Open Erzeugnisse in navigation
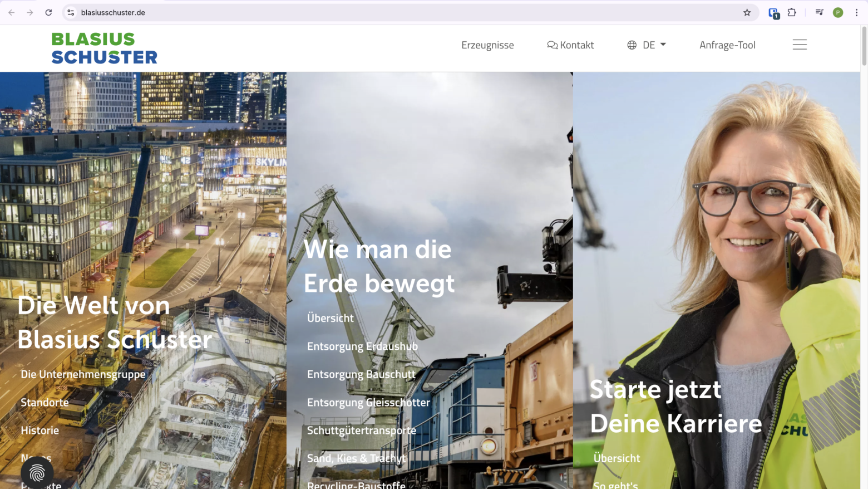The width and height of the screenshot is (868, 489). tap(487, 45)
